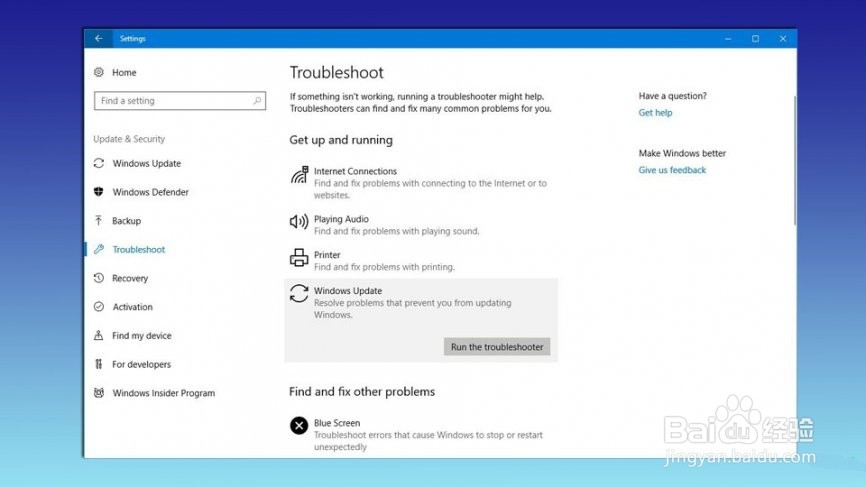Click the back arrow in title bar
The height and width of the screenshot is (487, 866).
98,39
